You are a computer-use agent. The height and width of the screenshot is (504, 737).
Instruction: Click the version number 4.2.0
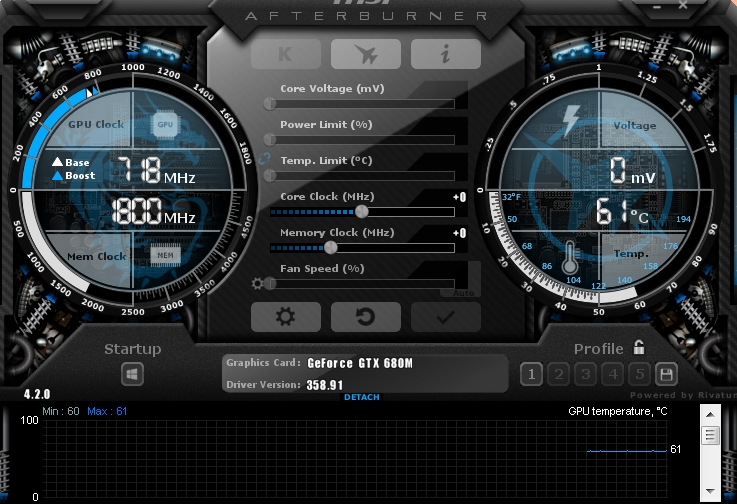pos(37,394)
